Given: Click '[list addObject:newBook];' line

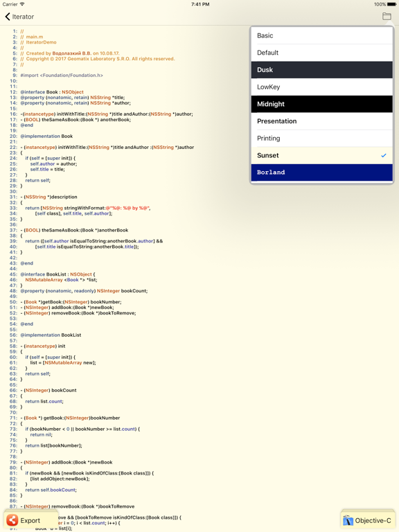Looking at the screenshot, I should (x=60, y=479).
